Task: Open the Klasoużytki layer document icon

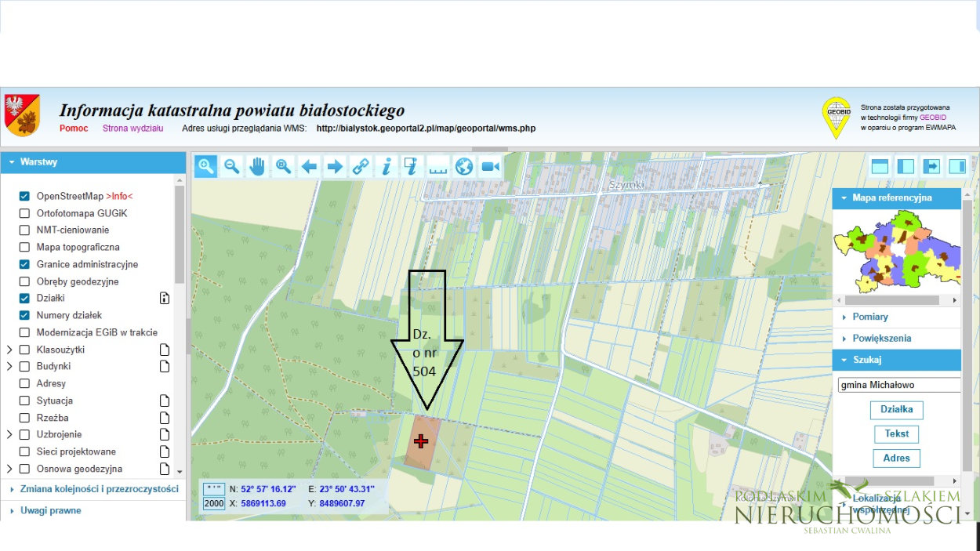Action: coord(165,350)
